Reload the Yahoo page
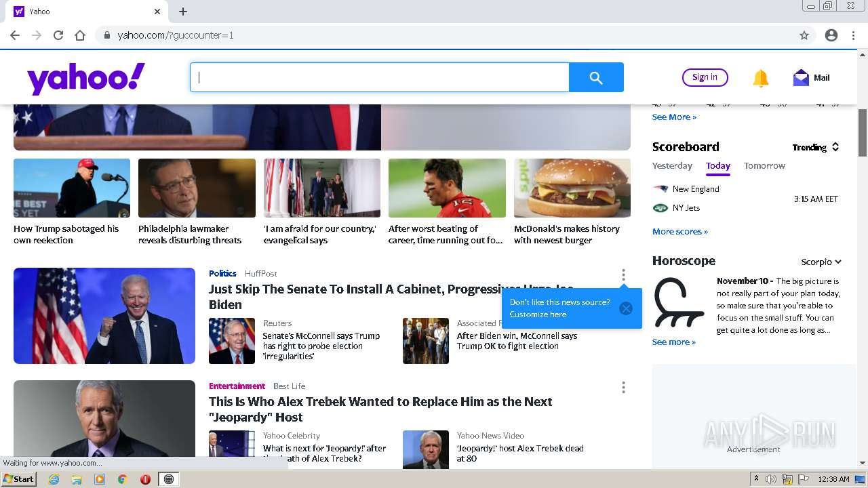This screenshot has width=868, height=488. click(58, 35)
